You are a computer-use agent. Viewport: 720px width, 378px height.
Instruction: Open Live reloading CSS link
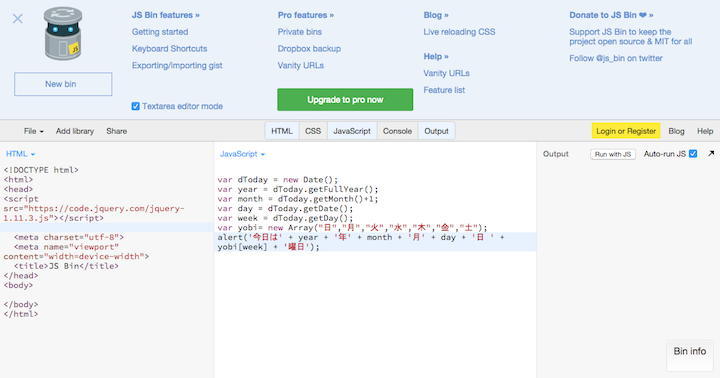pos(459,32)
